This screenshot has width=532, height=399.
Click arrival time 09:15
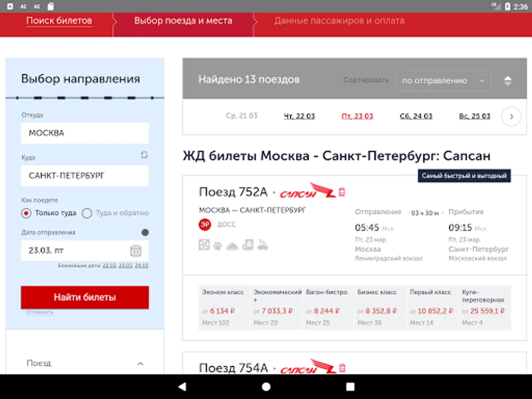point(460,228)
